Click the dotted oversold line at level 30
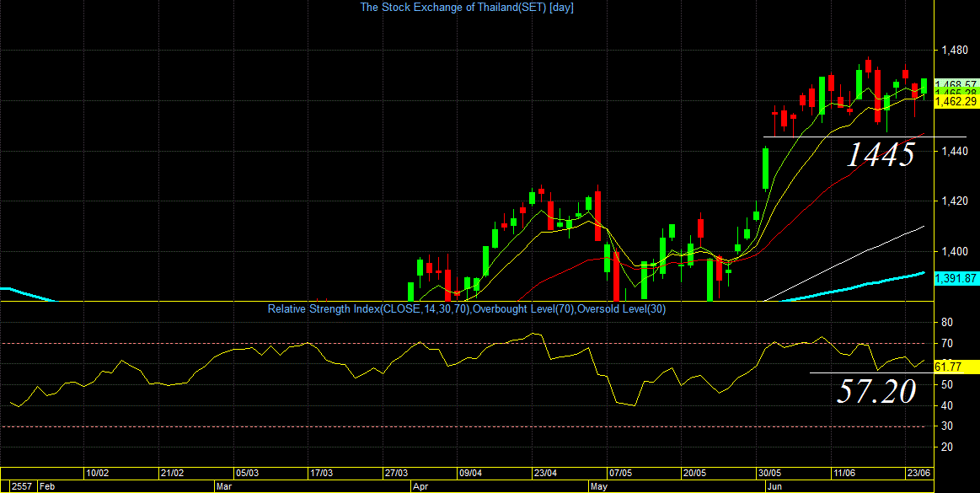 [x=467, y=426]
